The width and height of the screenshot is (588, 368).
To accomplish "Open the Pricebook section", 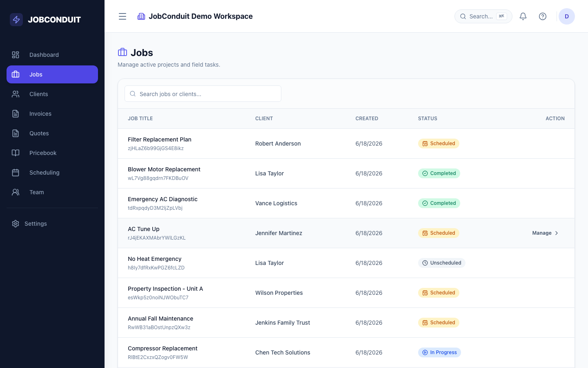I will click(52, 153).
